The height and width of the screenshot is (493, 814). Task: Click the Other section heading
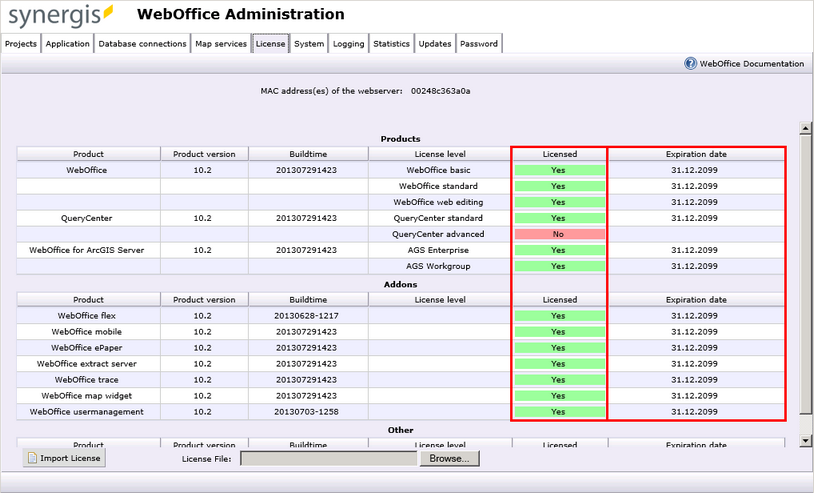coord(400,430)
